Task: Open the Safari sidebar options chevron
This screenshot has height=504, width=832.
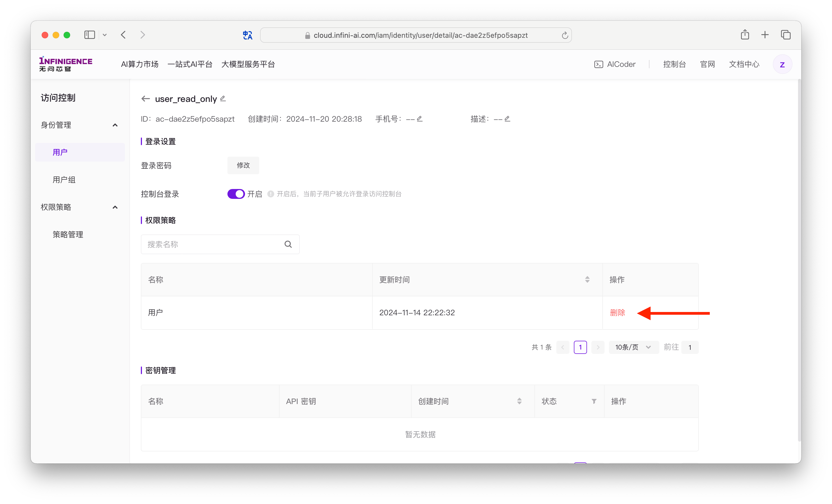Action: click(105, 35)
